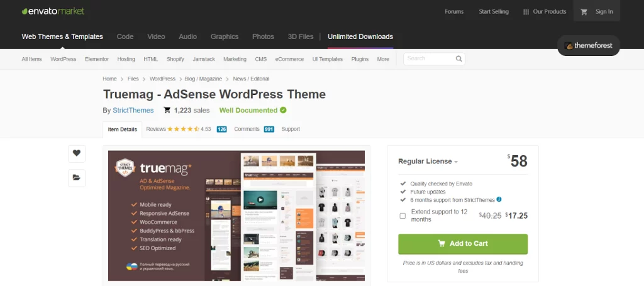The width and height of the screenshot is (644, 286).
Task: Go to the Code section
Action: point(125,36)
